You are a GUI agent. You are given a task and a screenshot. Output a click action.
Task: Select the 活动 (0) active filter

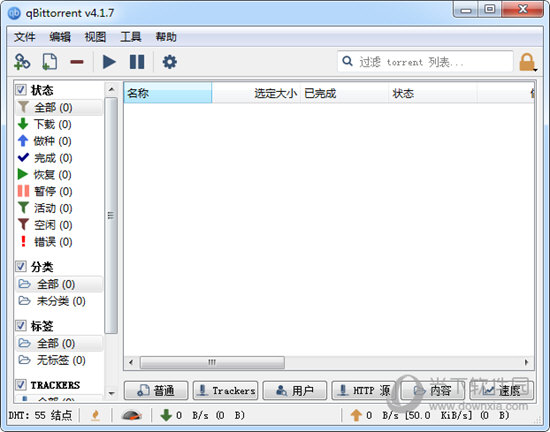(59, 208)
